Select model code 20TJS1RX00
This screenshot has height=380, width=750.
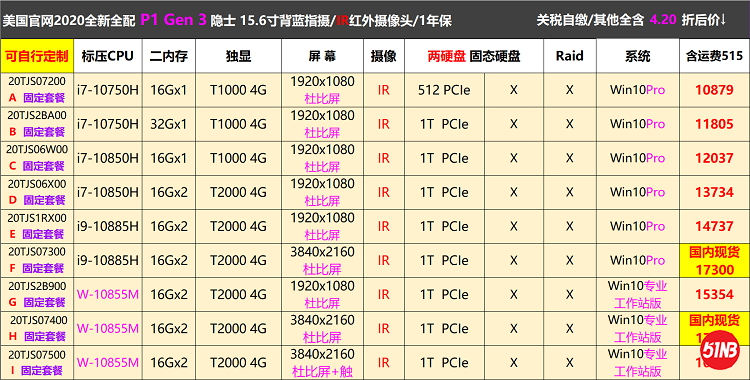(37, 218)
